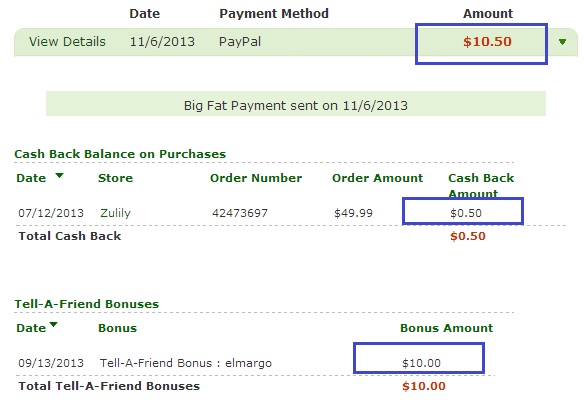Click the highlighted $0.50 cash back amount
Viewport: 584px width, 412px height.
tap(466, 213)
